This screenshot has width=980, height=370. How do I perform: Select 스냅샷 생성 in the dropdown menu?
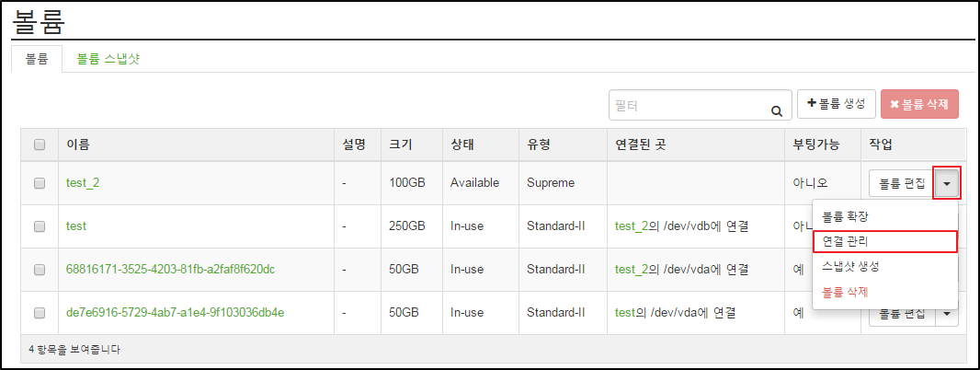(x=850, y=266)
